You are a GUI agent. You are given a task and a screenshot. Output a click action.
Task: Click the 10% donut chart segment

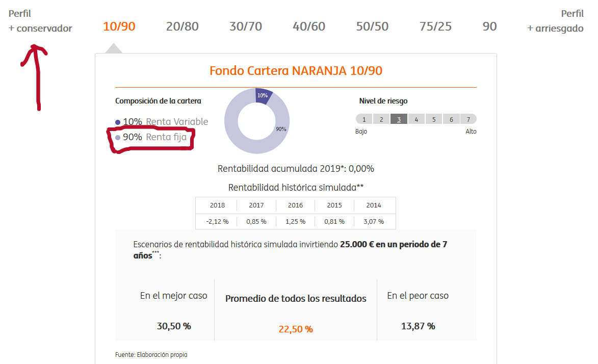263,95
